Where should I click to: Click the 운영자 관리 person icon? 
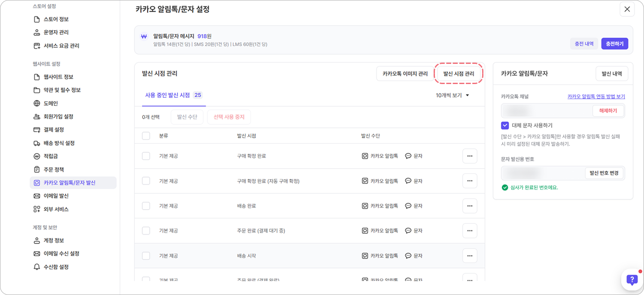[36, 33]
